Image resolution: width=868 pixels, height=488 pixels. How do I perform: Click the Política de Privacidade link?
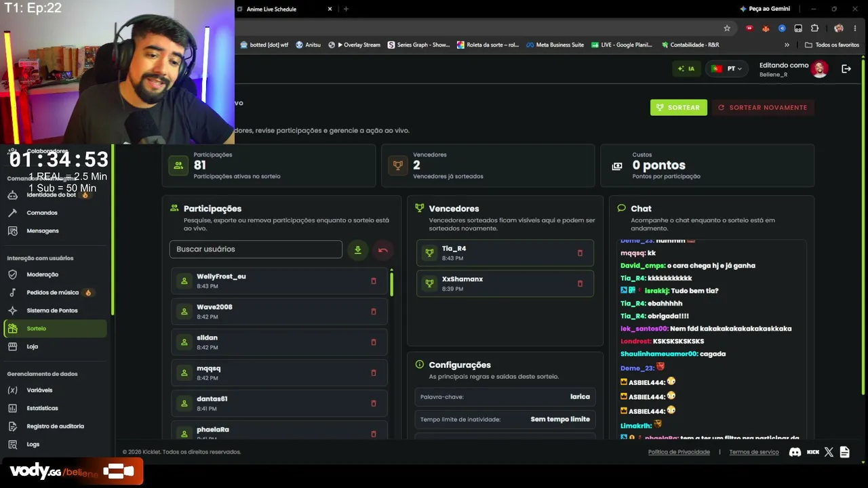pyautogui.click(x=679, y=452)
